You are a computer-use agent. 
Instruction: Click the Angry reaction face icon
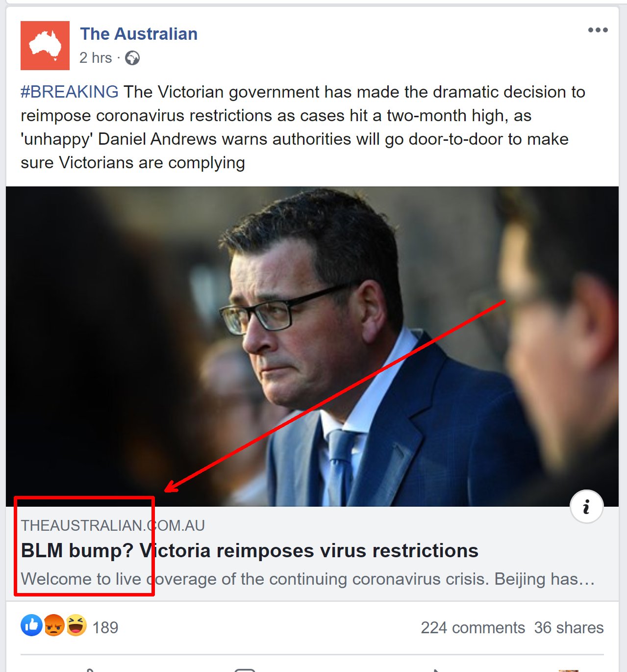54,625
